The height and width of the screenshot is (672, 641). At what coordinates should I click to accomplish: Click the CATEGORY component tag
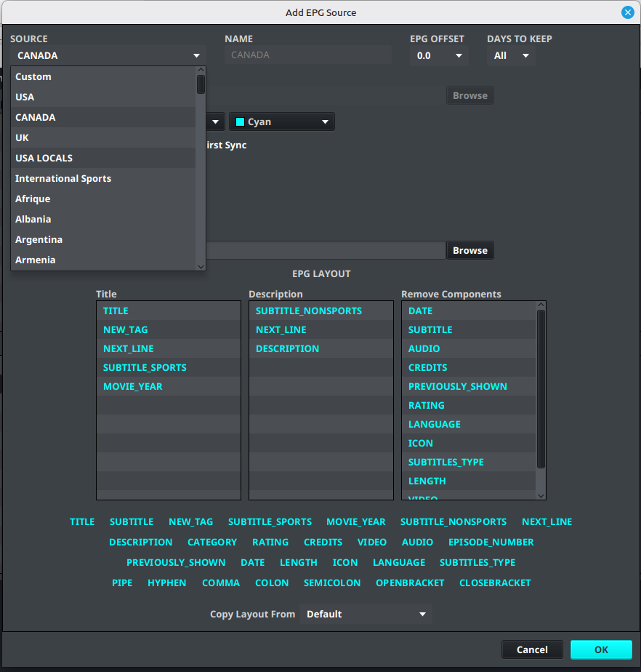(212, 542)
